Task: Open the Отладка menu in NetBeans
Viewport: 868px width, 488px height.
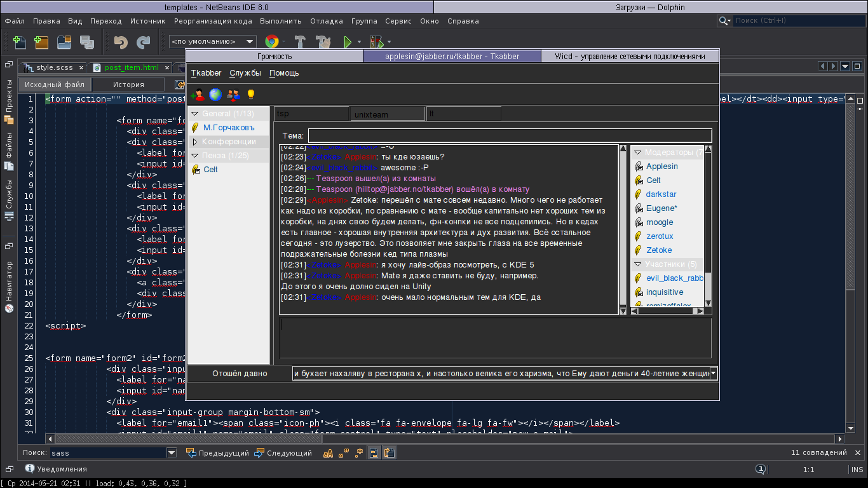Action: 327,21
